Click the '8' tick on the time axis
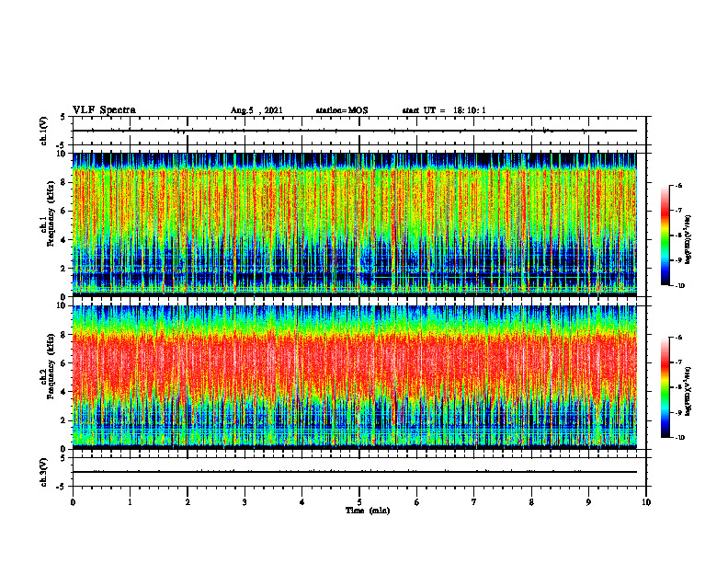 (531, 502)
